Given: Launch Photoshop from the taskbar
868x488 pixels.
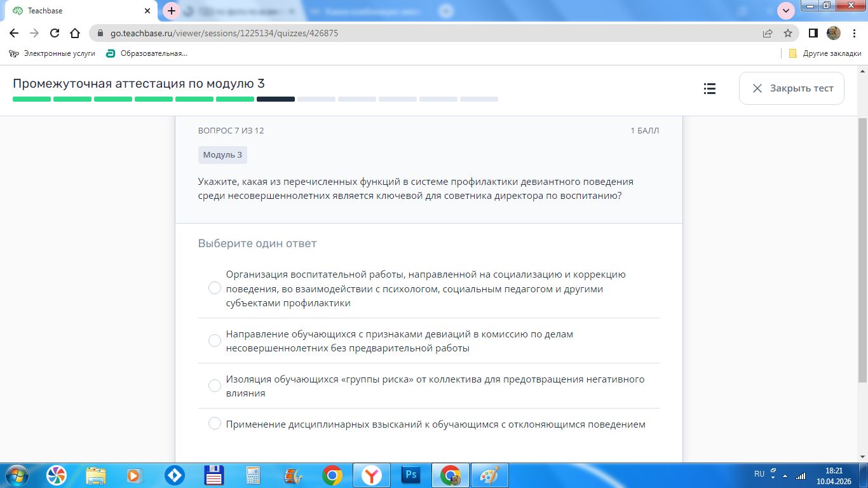Looking at the screenshot, I should 411,475.
